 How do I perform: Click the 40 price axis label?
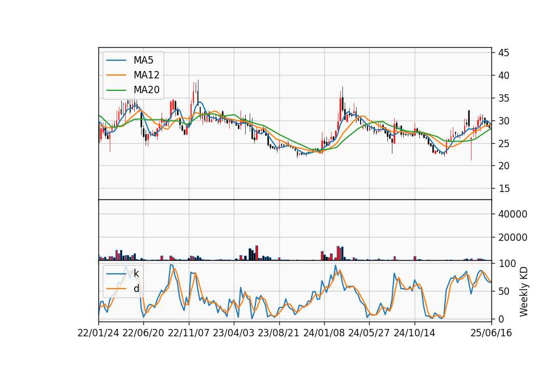(x=503, y=76)
